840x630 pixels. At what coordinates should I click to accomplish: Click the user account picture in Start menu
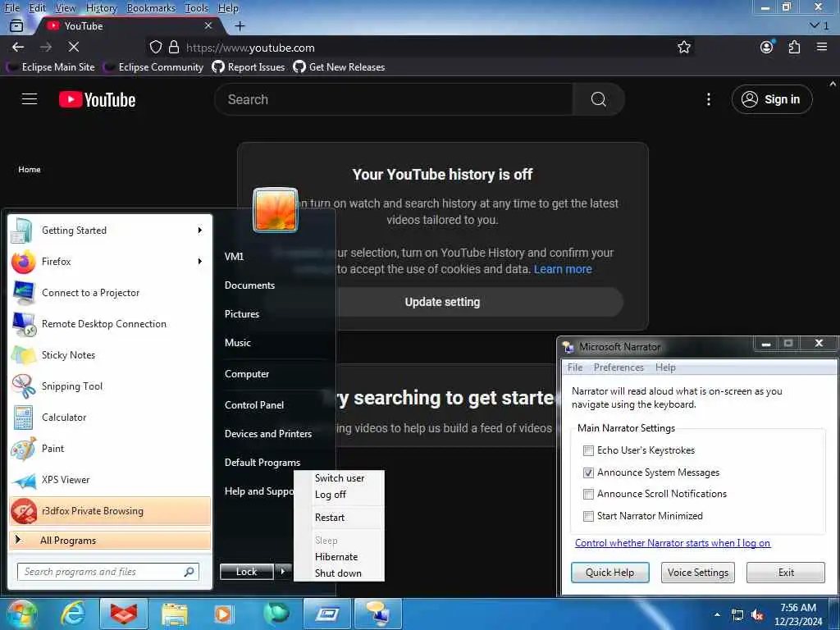click(x=275, y=209)
